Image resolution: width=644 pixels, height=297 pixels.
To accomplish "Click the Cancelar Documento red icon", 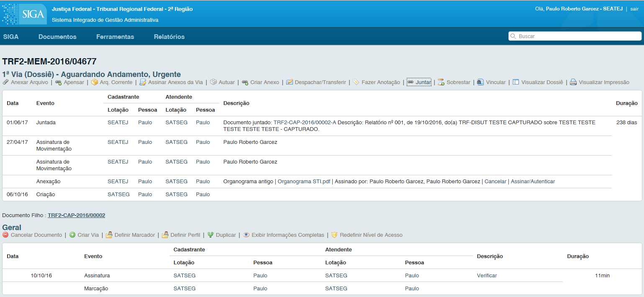I will [5, 235].
